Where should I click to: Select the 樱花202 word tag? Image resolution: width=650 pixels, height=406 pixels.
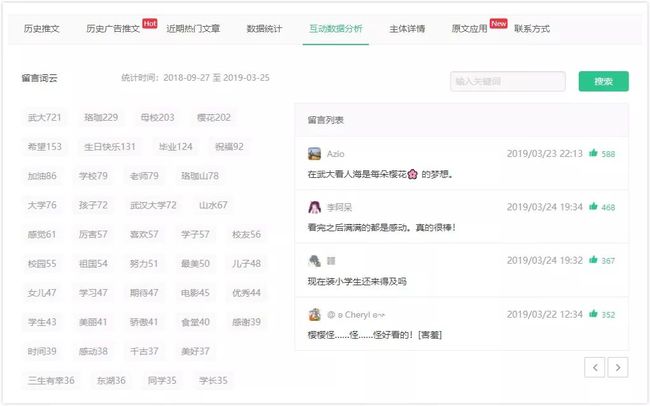(214, 117)
